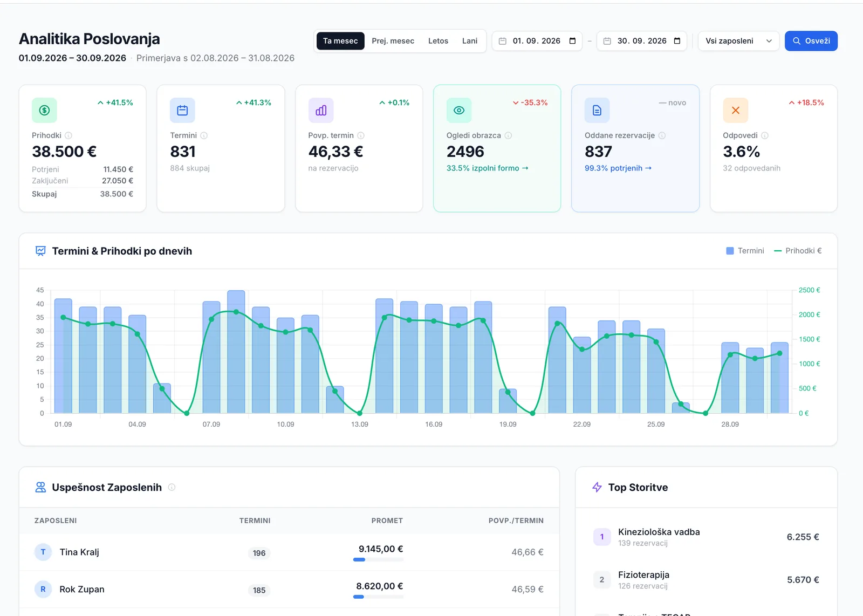
Task: Click the Rok Zupan row name
Action: point(82,590)
